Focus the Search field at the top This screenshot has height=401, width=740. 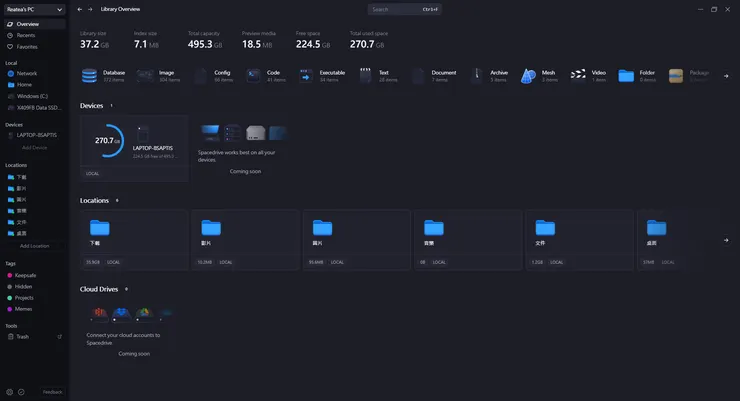pyautogui.click(x=404, y=9)
